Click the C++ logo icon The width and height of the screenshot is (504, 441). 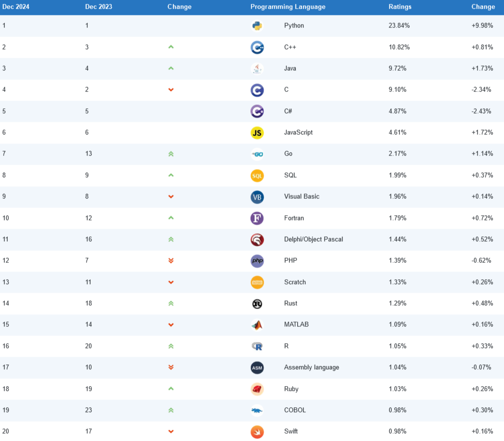(x=257, y=47)
